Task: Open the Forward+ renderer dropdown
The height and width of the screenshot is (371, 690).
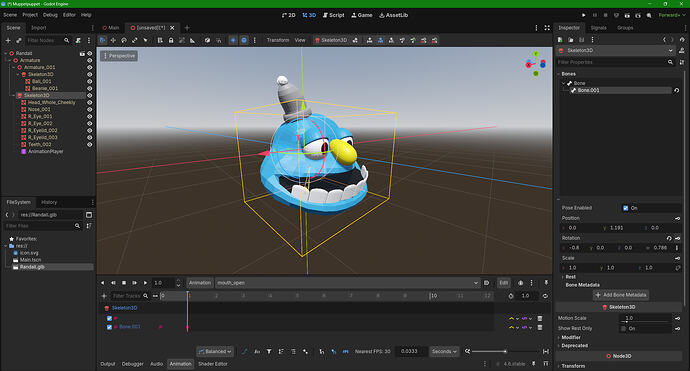Action: pos(672,15)
